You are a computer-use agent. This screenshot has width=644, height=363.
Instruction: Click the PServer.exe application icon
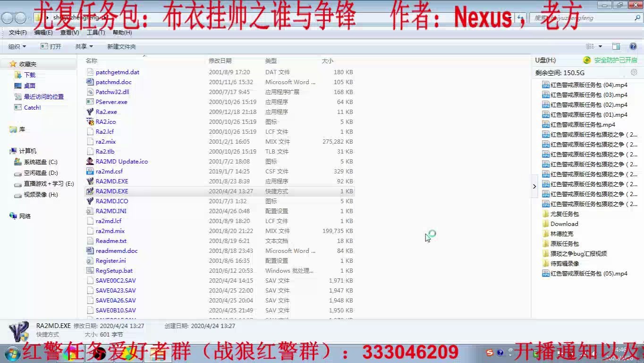(x=90, y=102)
